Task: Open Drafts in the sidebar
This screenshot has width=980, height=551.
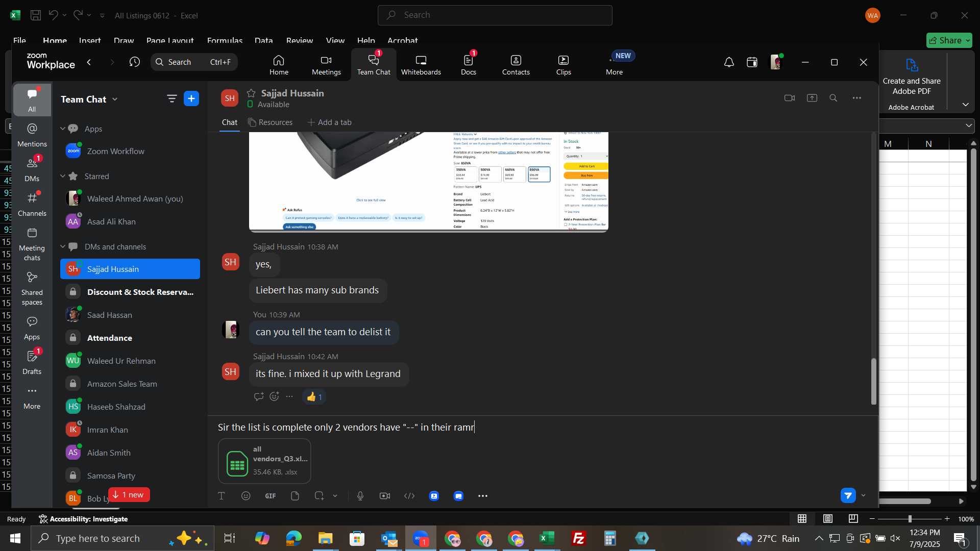Action: tap(32, 362)
